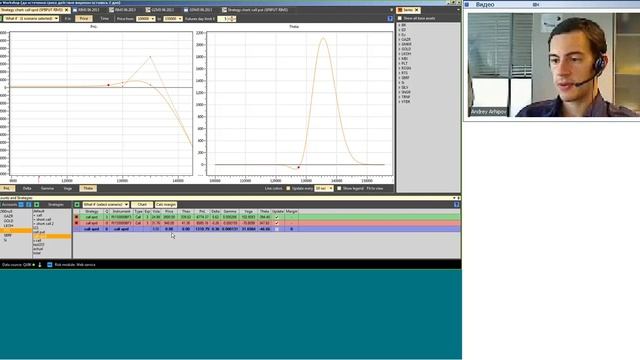Expand the BR node in Series tree

click(x=399, y=25)
